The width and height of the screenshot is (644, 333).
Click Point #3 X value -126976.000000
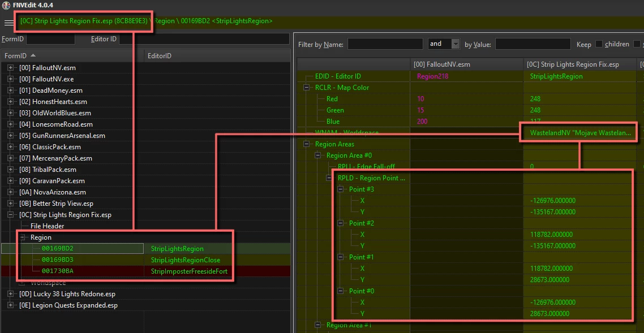(552, 201)
